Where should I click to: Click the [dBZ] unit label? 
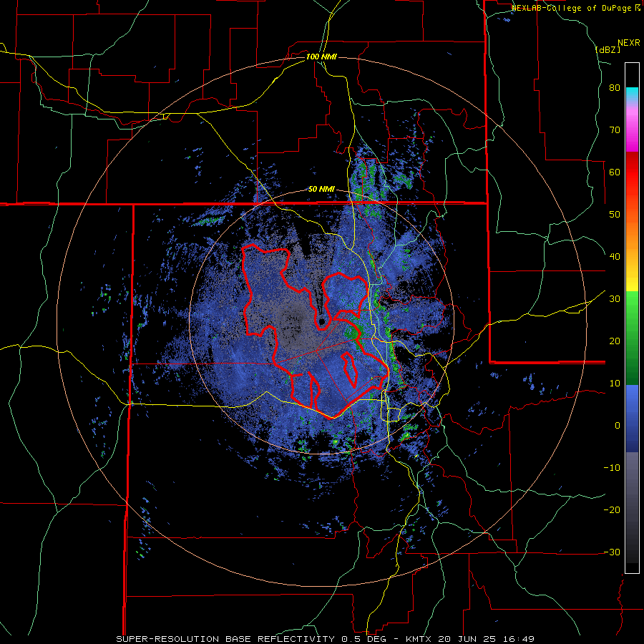click(608, 49)
